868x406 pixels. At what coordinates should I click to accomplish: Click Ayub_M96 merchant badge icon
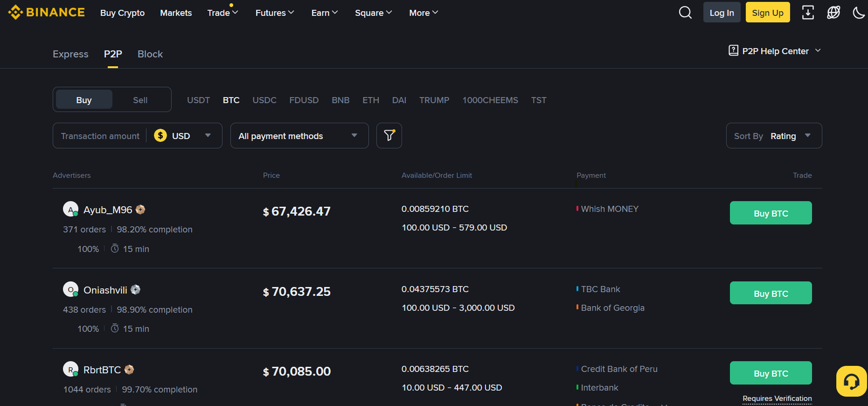coord(141,210)
